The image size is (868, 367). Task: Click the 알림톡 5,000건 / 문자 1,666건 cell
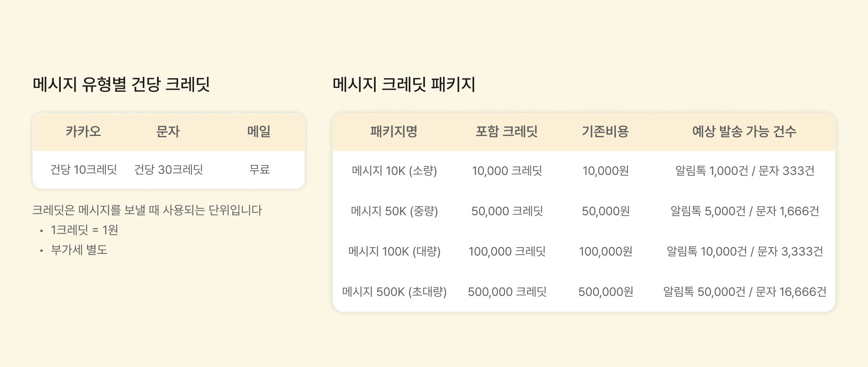pyautogui.click(x=744, y=211)
